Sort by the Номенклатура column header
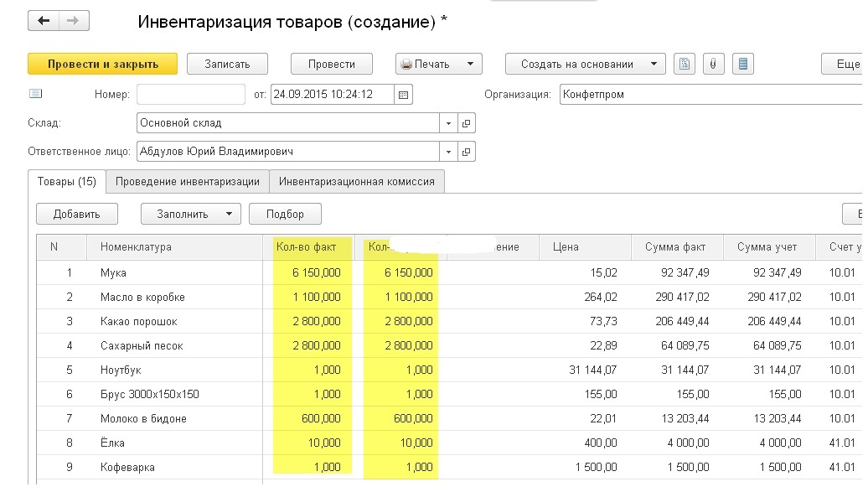This screenshot has width=868, height=492. coord(174,247)
